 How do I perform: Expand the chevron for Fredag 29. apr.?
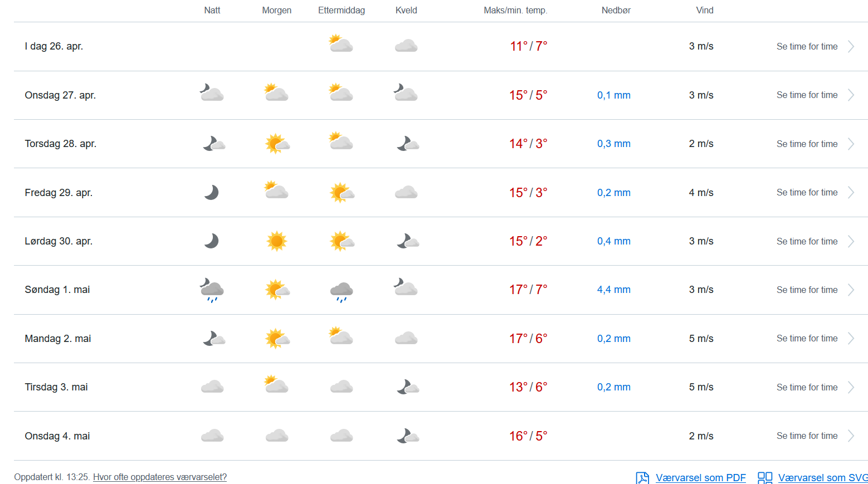coord(851,193)
